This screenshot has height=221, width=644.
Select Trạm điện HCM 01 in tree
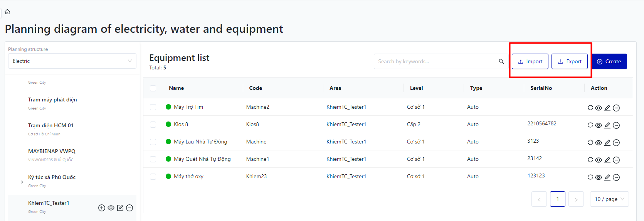[51, 125]
